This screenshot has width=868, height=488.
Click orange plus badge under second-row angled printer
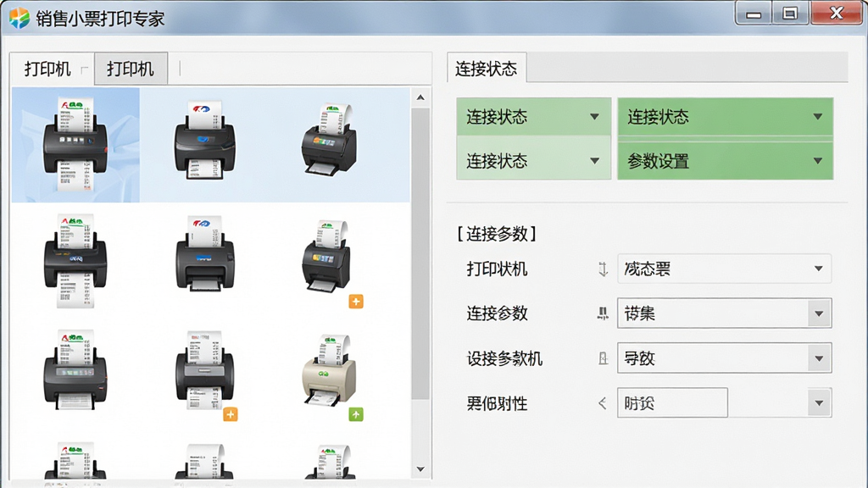(x=356, y=302)
